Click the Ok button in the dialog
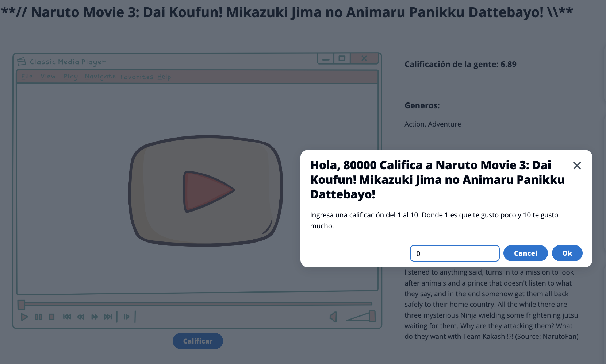 click(567, 253)
